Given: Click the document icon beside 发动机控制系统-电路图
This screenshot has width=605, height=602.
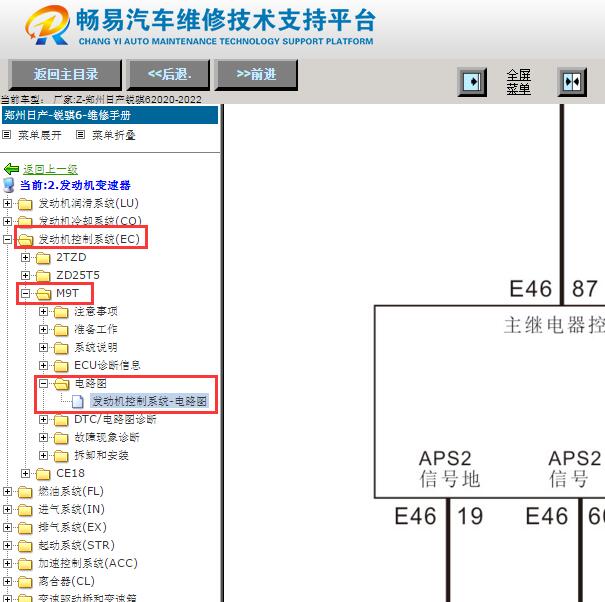Looking at the screenshot, I should (x=78, y=401).
